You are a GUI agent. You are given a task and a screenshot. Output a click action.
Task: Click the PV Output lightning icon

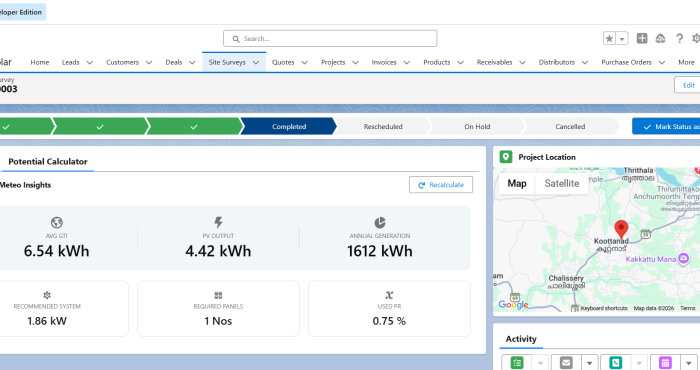coord(218,222)
